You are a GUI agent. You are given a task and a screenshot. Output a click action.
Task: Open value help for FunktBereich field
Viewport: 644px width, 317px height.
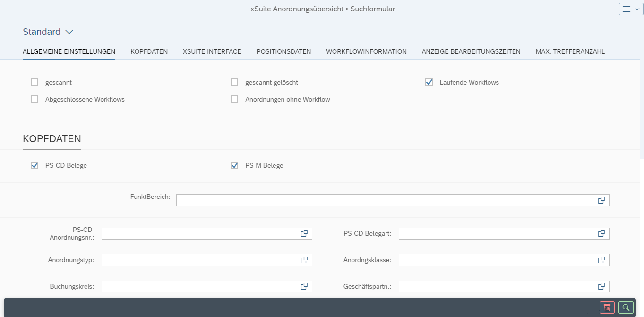tap(601, 200)
